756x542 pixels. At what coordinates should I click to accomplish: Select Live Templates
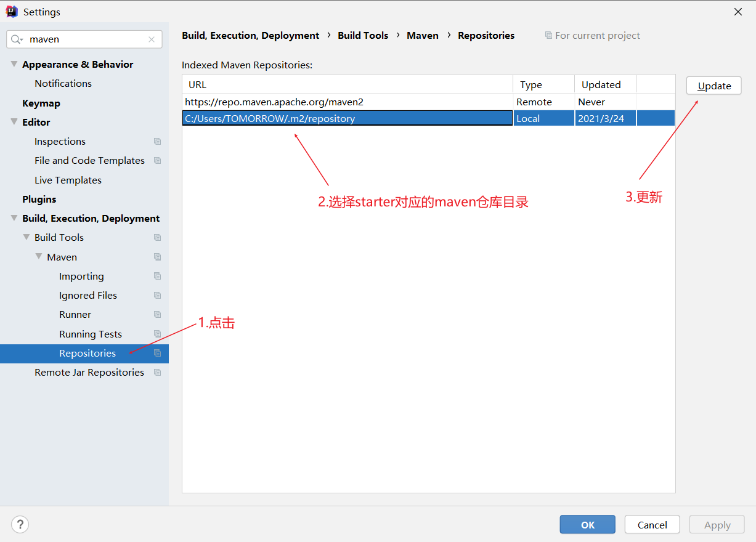coord(68,180)
